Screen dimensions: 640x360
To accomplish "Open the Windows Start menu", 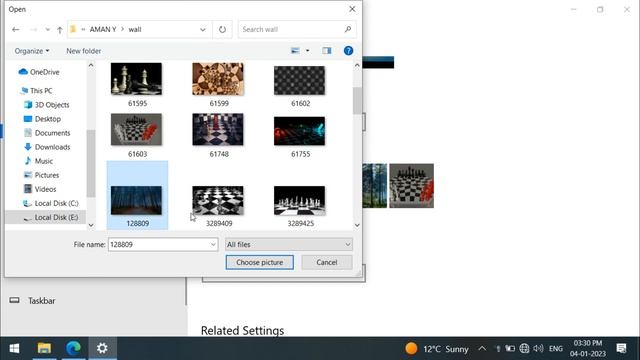I will click(x=14, y=348).
